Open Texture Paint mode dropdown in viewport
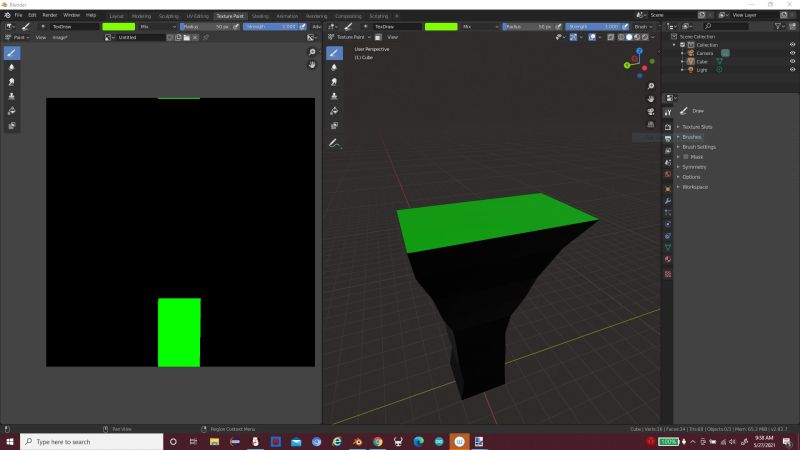This screenshot has height=450, width=800. (x=349, y=37)
